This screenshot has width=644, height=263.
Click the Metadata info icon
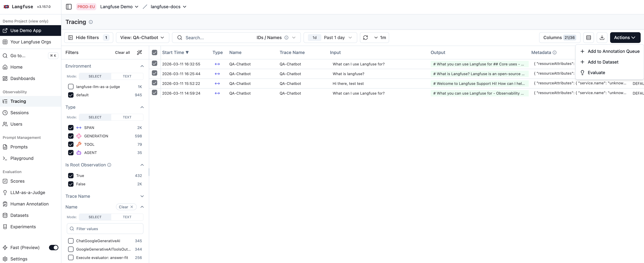(x=555, y=52)
